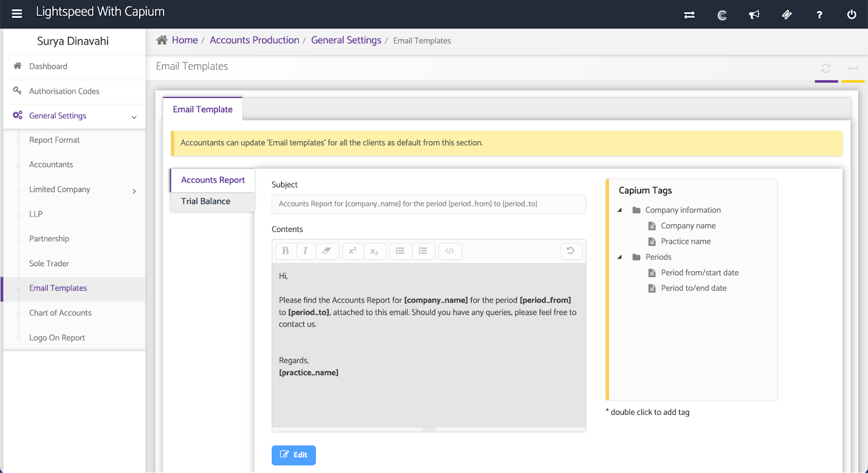The height and width of the screenshot is (473, 868).
Task: Collapse the Periods tree node
Action: (x=620, y=257)
